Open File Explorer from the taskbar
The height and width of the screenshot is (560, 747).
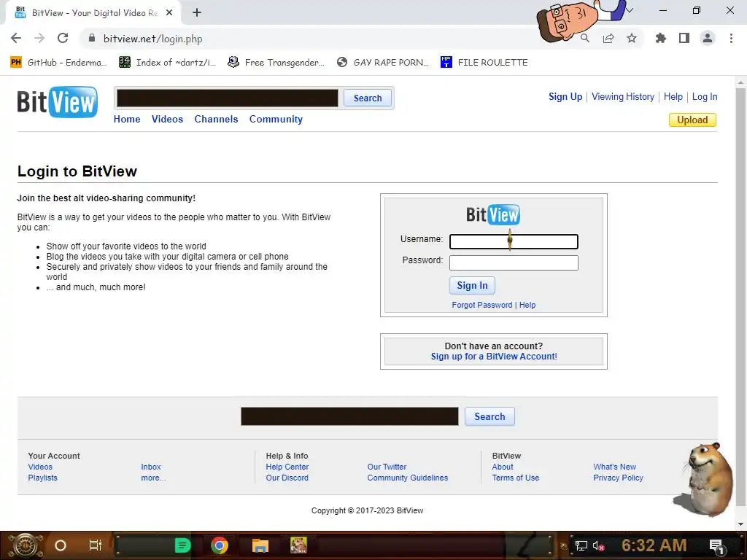click(x=260, y=545)
